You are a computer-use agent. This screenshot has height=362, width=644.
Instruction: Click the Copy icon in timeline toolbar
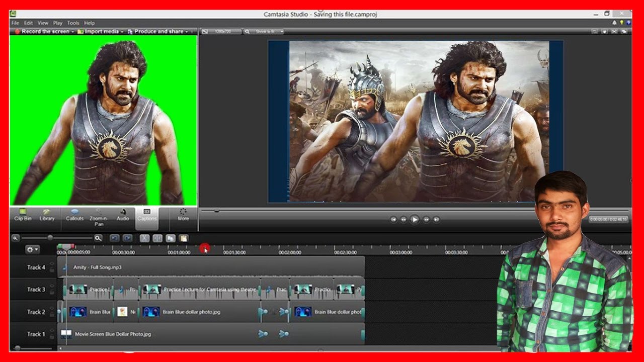coord(171,238)
